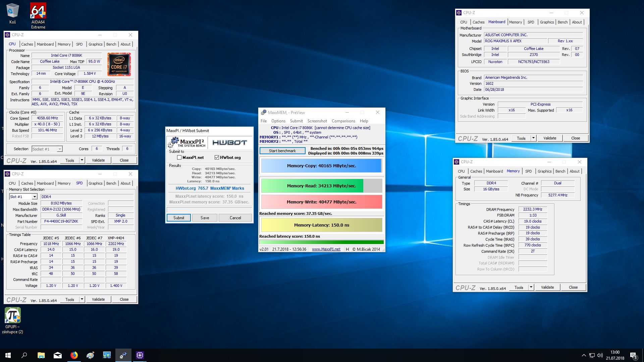The image size is (644, 362).
Task: Click the H button in MaxxMEM status bar
Action: (347, 249)
